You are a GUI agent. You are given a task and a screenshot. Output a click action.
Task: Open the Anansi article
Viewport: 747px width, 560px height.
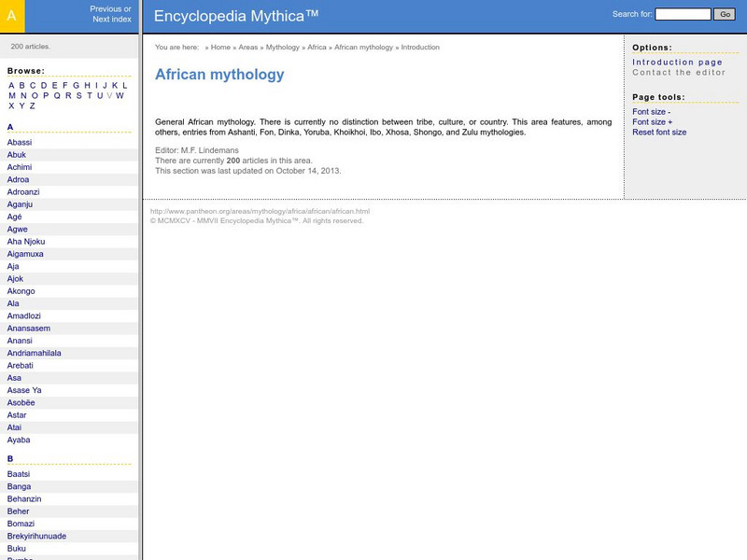coord(20,341)
